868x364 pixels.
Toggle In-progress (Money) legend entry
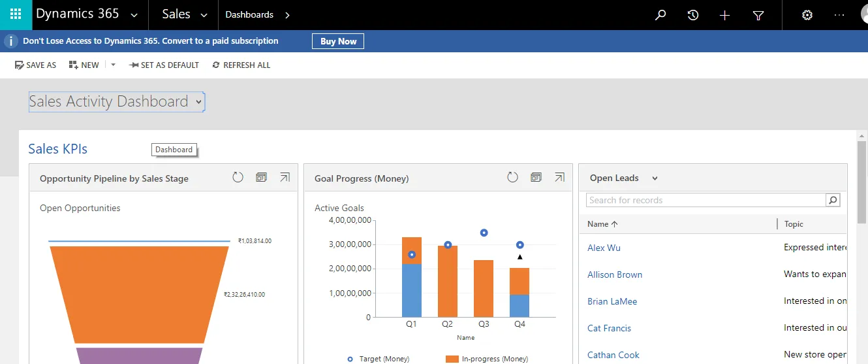(x=487, y=359)
